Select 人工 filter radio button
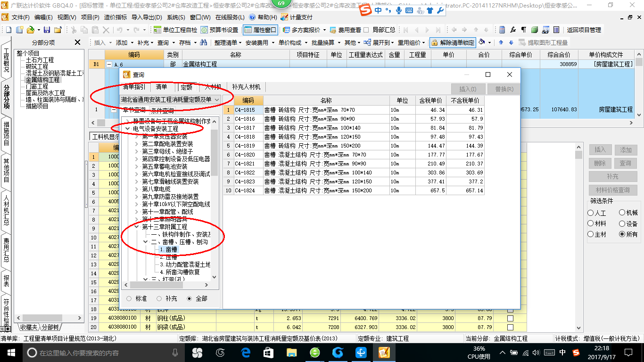The height and width of the screenshot is (362, 644). point(591,213)
